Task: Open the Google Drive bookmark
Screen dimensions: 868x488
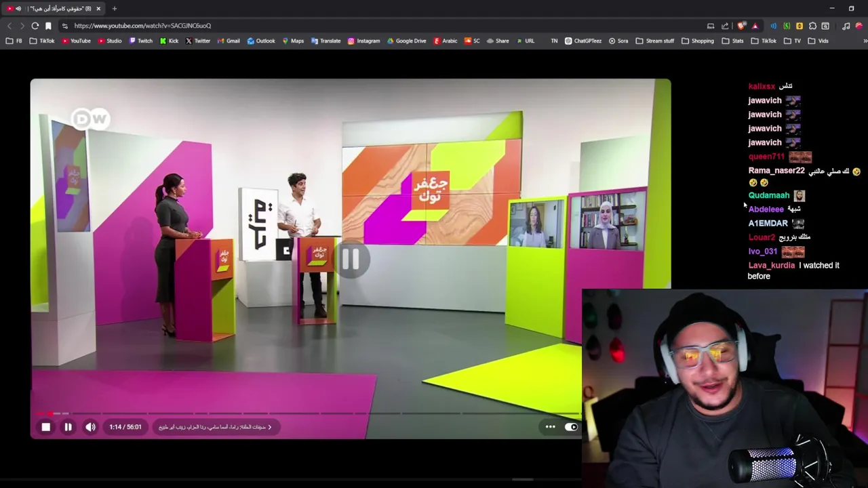Action: tap(407, 41)
